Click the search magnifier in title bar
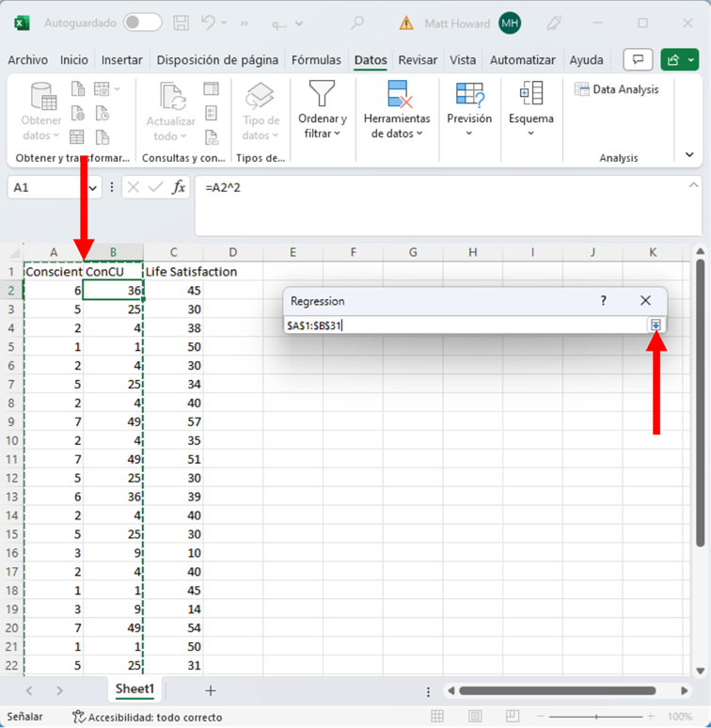The width and height of the screenshot is (711, 728). 357,23
